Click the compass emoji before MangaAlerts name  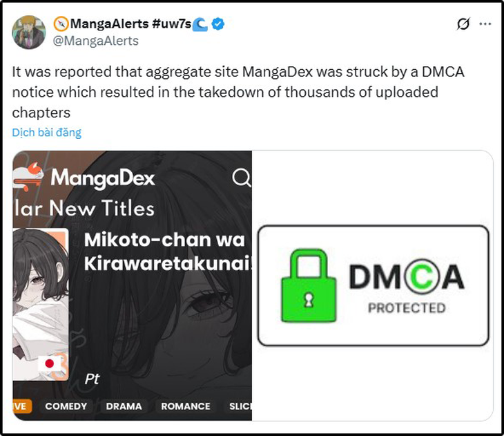click(61, 25)
